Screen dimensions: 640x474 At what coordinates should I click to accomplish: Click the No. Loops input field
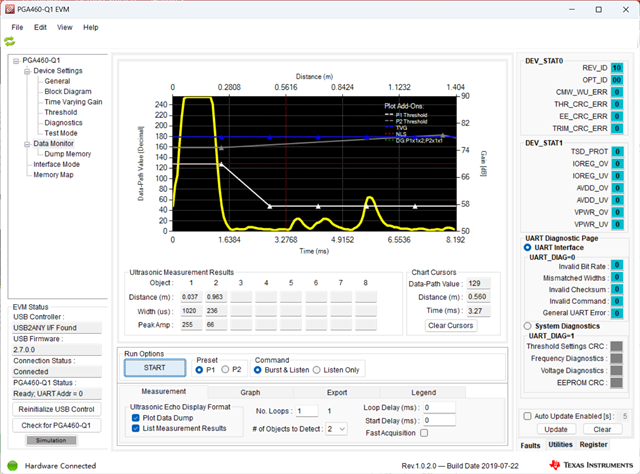[307, 411]
